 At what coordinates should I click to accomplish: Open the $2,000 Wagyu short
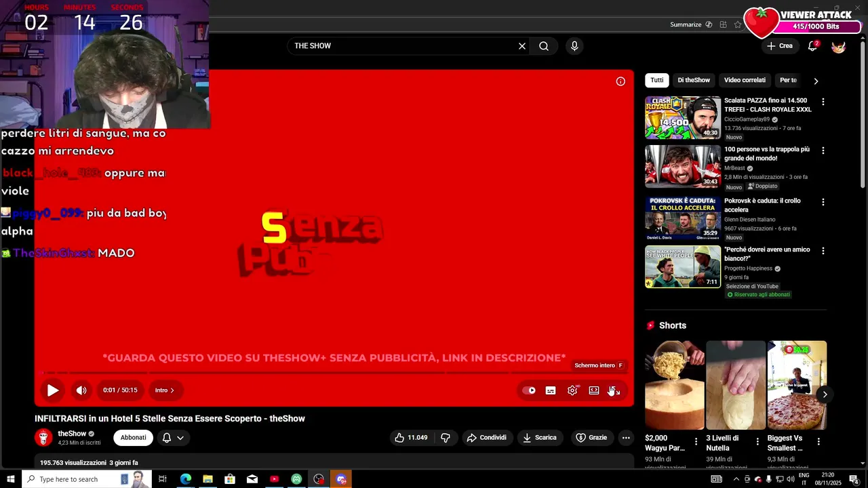[675, 385]
